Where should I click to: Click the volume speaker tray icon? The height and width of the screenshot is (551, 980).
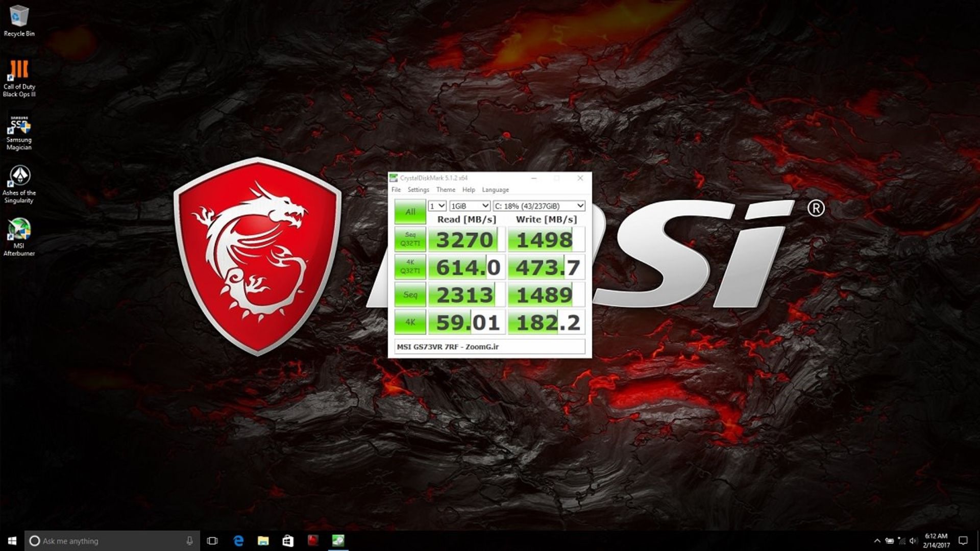click(x=913, y=541)
